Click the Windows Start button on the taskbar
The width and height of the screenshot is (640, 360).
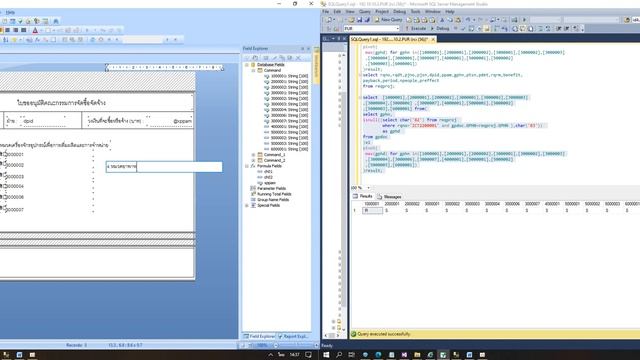326,355
